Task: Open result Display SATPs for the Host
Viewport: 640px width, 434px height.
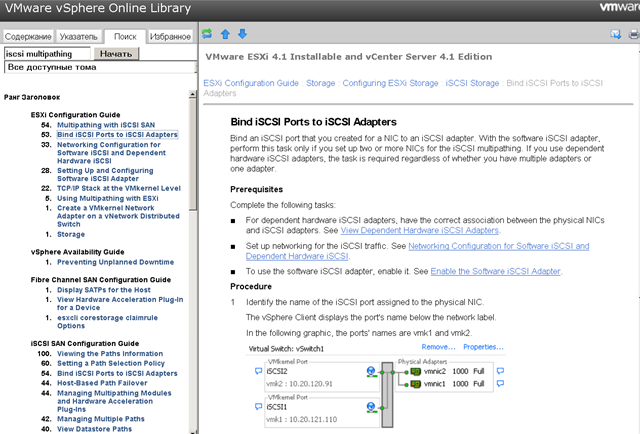Action: (104, 290)
